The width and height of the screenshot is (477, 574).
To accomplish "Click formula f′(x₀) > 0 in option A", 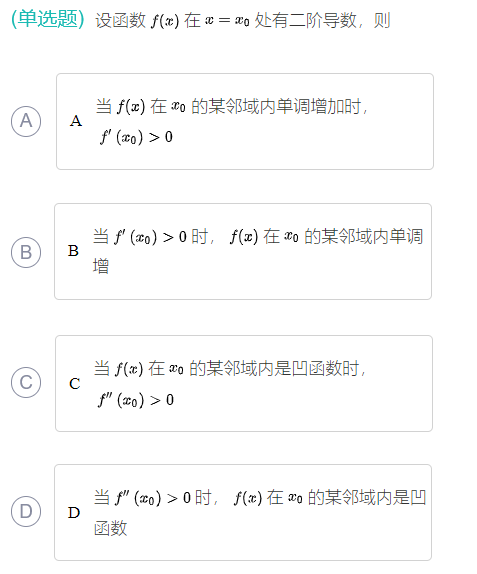I will [x=136, y=137].
